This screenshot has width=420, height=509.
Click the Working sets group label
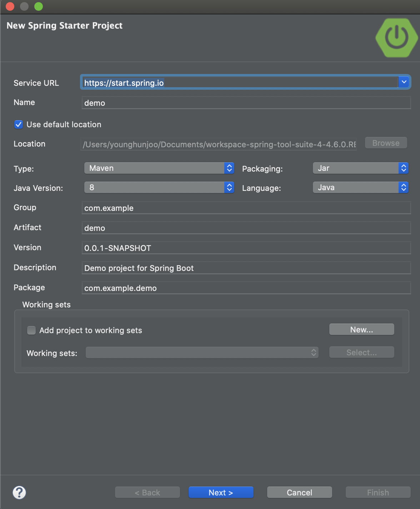46,305
